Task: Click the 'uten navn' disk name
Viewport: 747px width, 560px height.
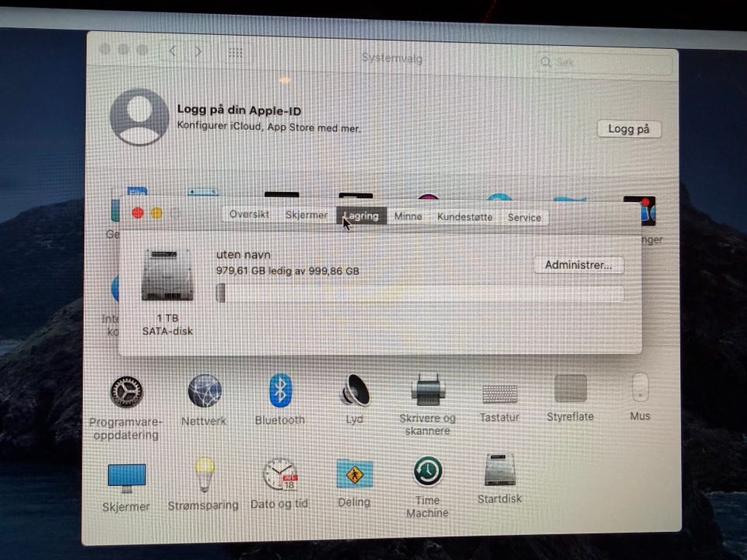Action: 244,255
